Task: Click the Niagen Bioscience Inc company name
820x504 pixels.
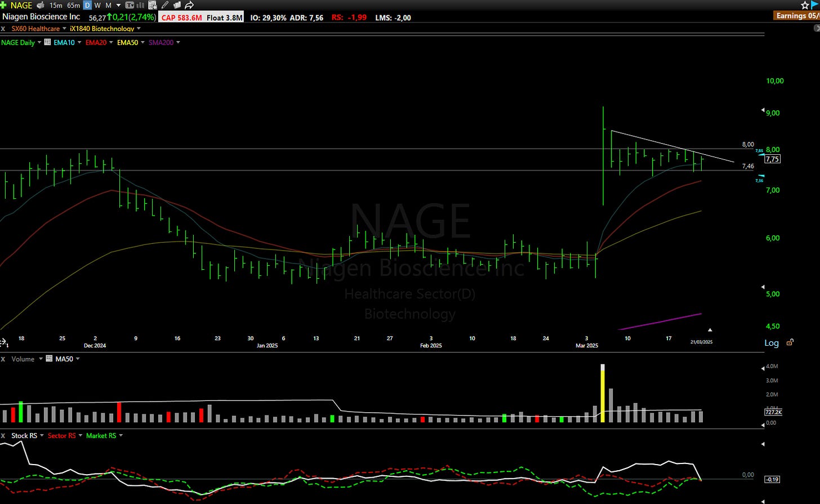Action: tap(41, 17)
